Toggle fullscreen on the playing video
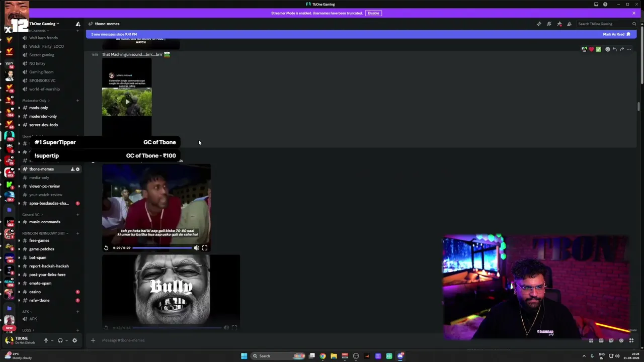This screenshot has width=644, height=362. [205, 248]
